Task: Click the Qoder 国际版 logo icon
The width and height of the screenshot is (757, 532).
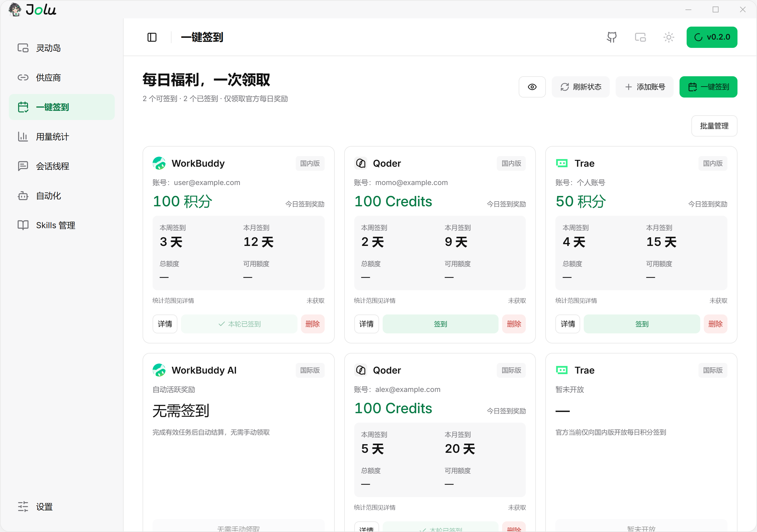Action: [361, 370]
